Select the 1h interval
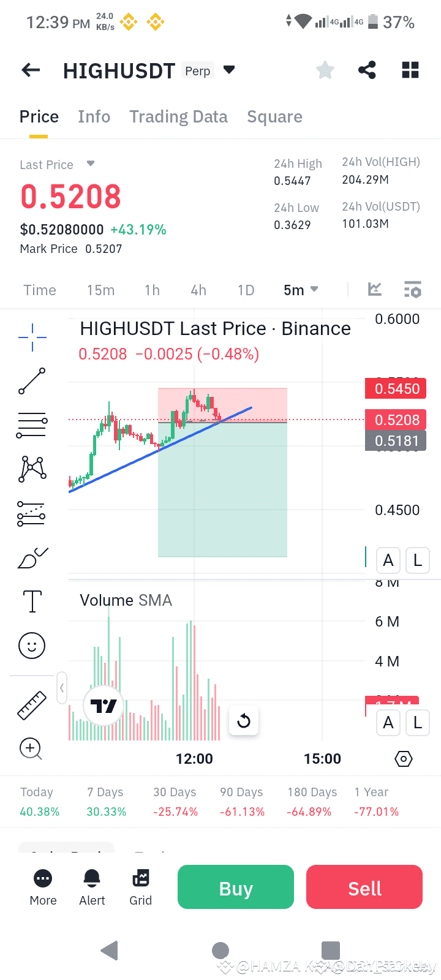 [x=152, y=290]
